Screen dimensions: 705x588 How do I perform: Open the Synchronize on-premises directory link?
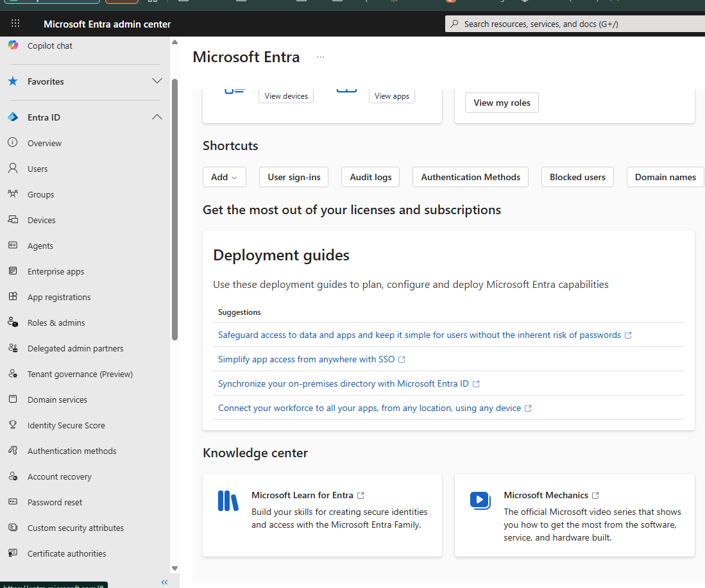pyautogui.click(x=348, y=383)
